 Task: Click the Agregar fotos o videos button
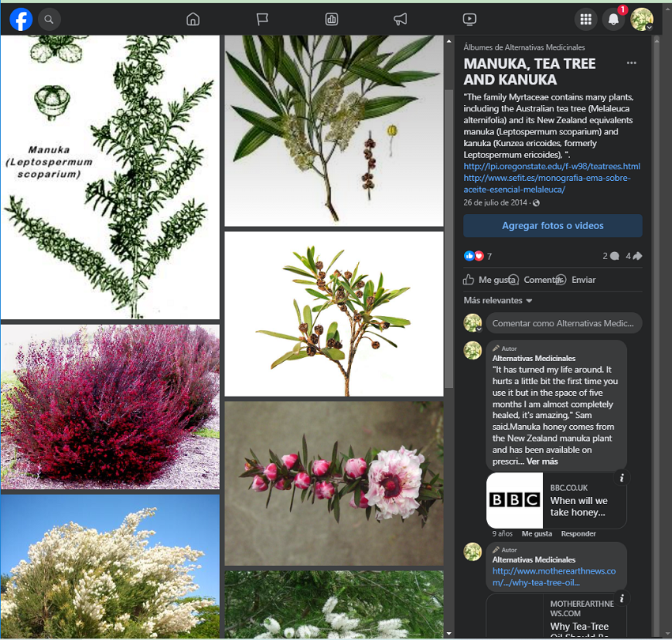tap(553, 226)
